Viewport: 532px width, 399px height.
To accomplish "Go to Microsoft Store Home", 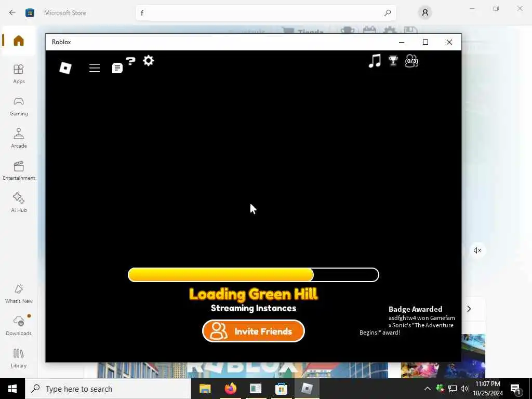I will [19, 41].
